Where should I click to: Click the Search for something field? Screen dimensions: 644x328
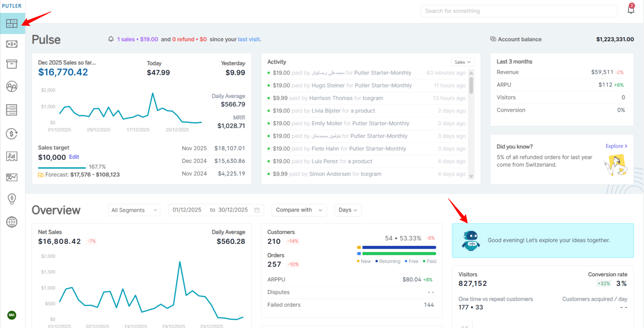pyautogui.click(x=519, y=11)
